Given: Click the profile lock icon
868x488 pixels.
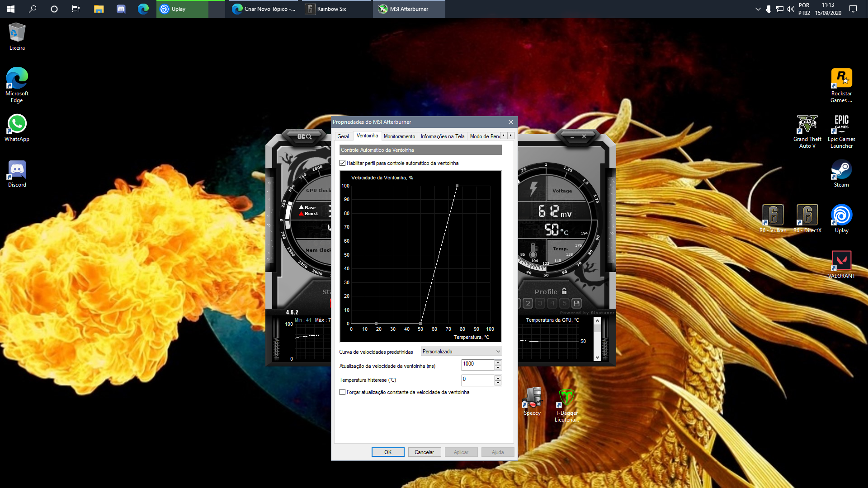Looking at the screenshot, I should (564, 291).
